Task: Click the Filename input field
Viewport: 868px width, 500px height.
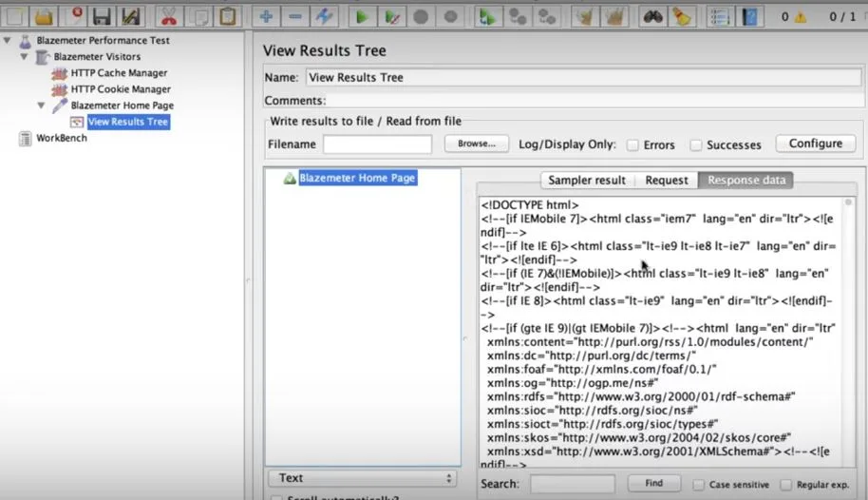Action: pyautogui.click(x=378, y=144)
